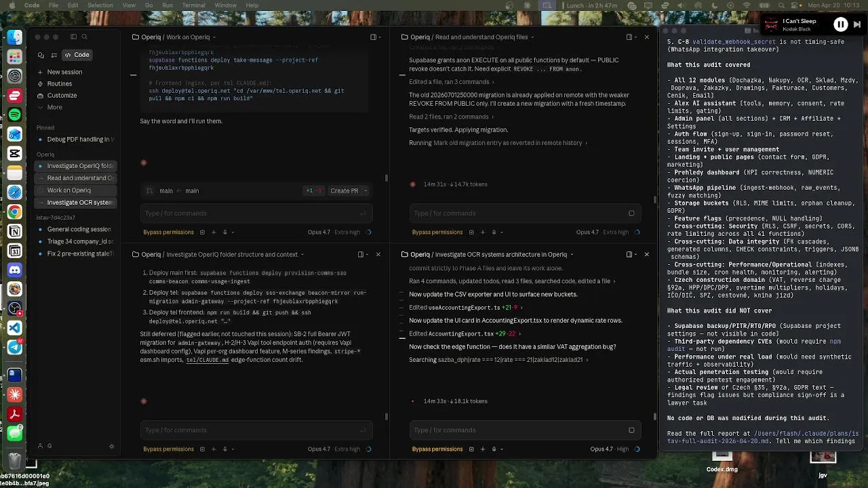868x488 pixels.
Task: Click add attachment plus in Work on Operiq pane
Action: point(214,232)
